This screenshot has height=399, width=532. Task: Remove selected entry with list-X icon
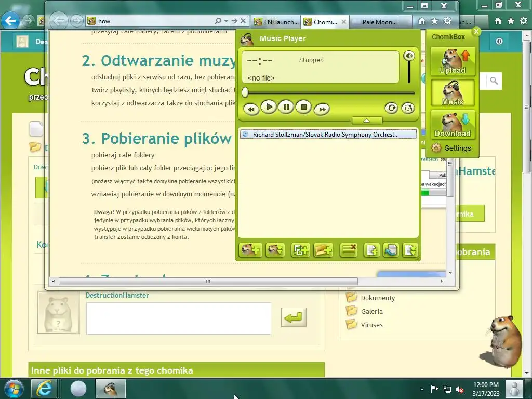tap(349, 250)
